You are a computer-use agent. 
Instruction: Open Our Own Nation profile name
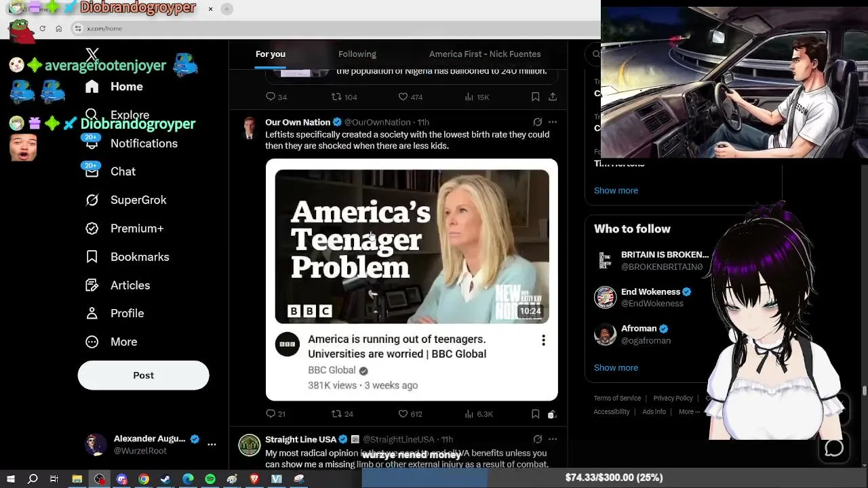pyautogui.click(x=298, y=122)
